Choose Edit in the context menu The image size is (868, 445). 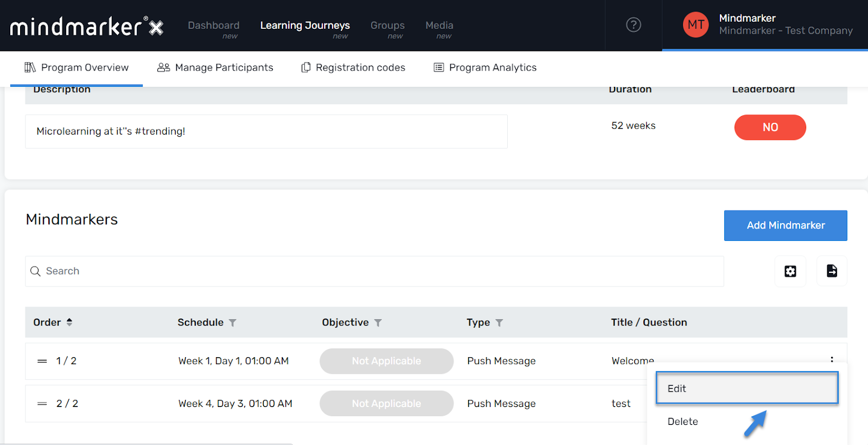(x=747, y=388)
